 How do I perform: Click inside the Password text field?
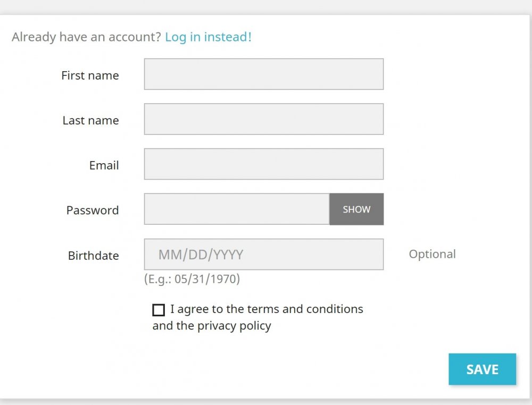click(237, 209)
